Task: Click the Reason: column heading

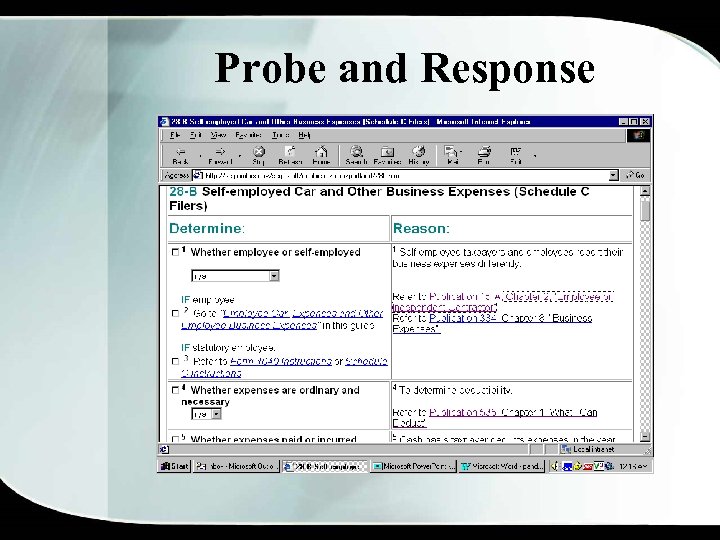Action: coord(422,228)
